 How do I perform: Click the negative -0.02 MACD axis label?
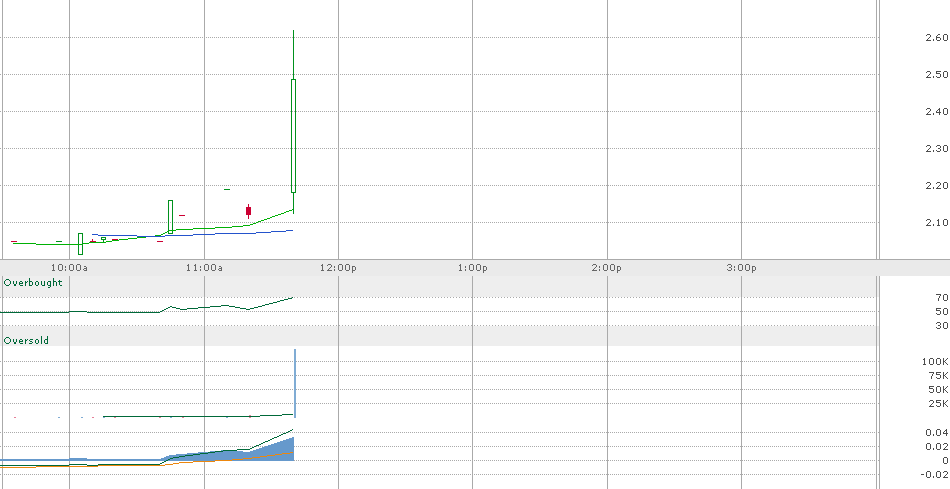935,474
